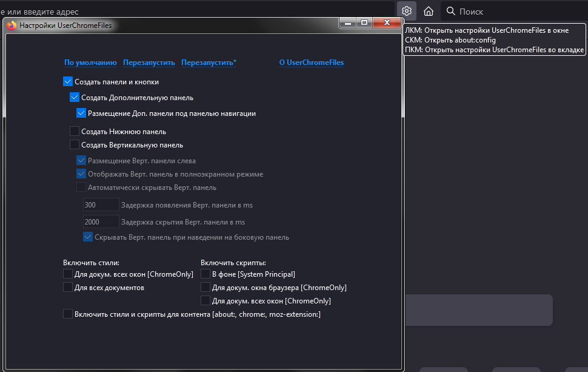
Task: Enable styles 'Для докум. всех окон [ChromeOnly]'
Action: 68,274
